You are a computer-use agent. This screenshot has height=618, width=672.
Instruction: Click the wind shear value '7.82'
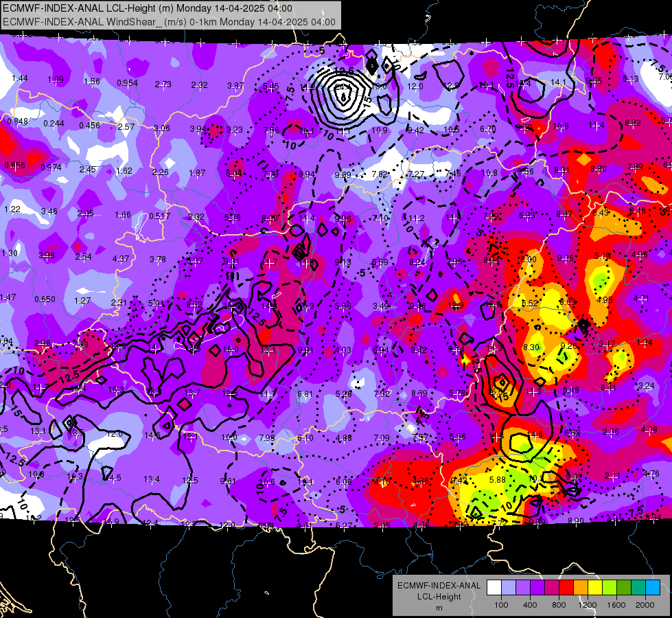point(380,174)
